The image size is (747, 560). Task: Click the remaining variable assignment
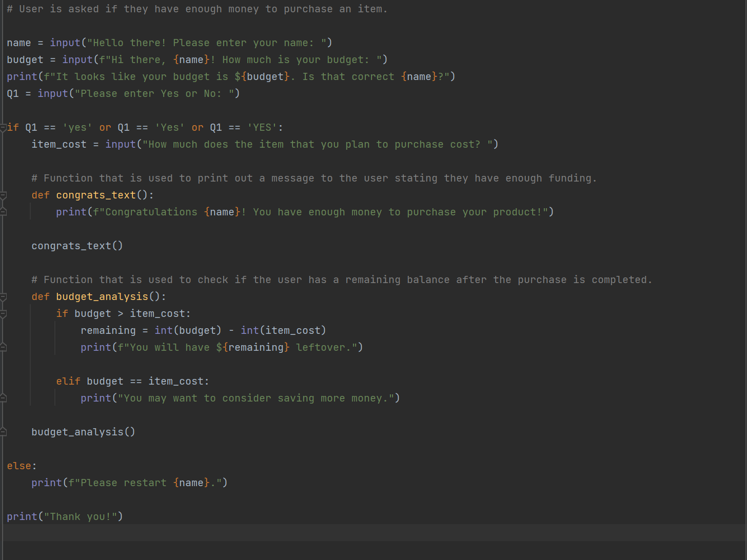tap(108, 330)
